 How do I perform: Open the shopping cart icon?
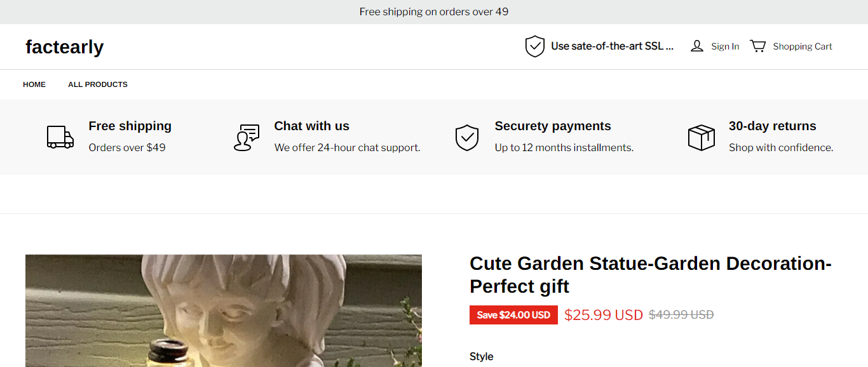tap(758, 46)
